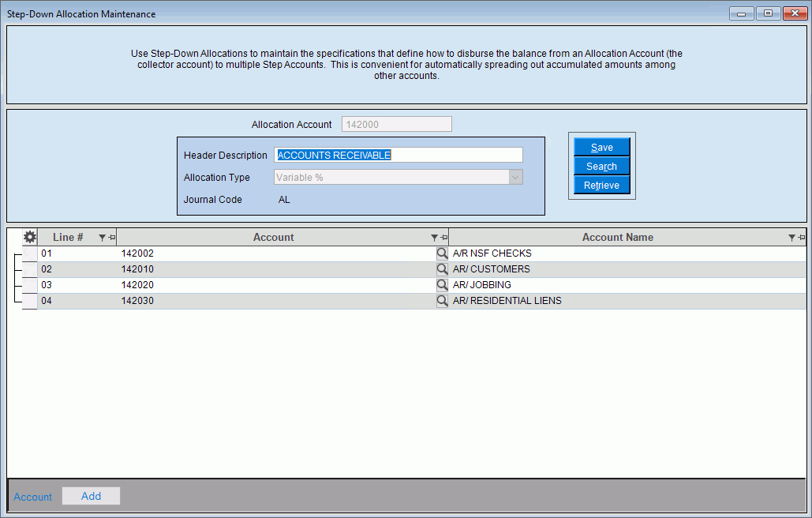Expand the Allocation Type dropdown
The image size is (812, 518).
click(515, 178)
